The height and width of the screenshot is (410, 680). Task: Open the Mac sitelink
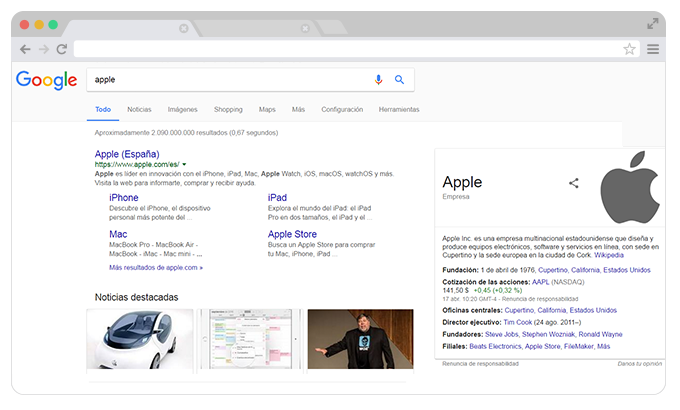click(x=118, y=234)
